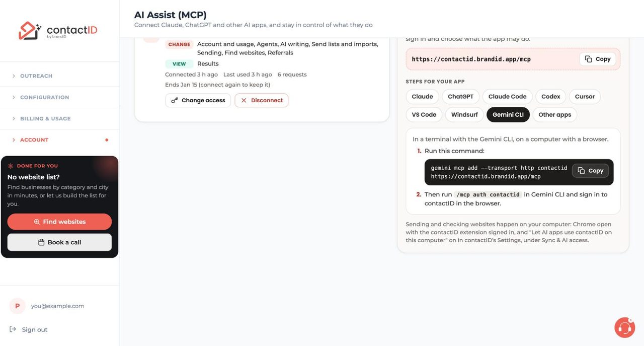The image size is (644, 346).
Task: Click the key icon on Change access
Action: click(175, 100)
